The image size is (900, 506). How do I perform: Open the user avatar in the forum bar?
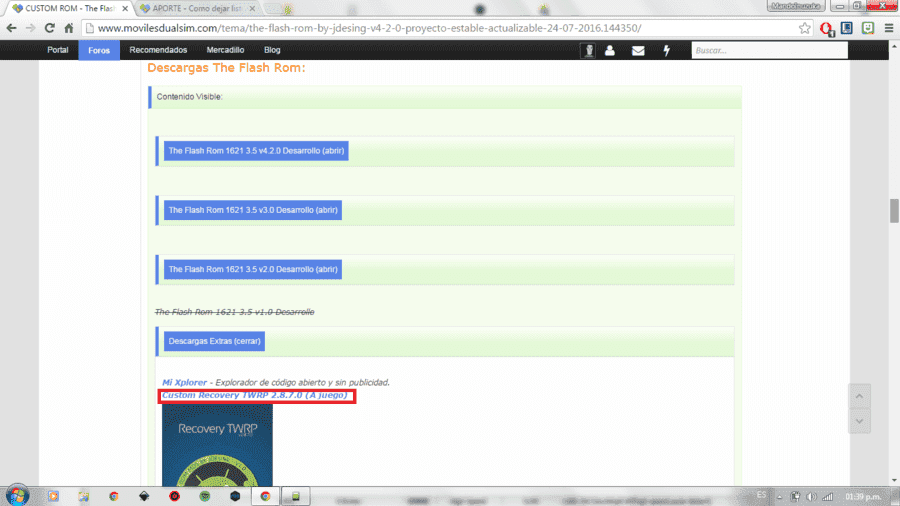click(x=588, y=50)
